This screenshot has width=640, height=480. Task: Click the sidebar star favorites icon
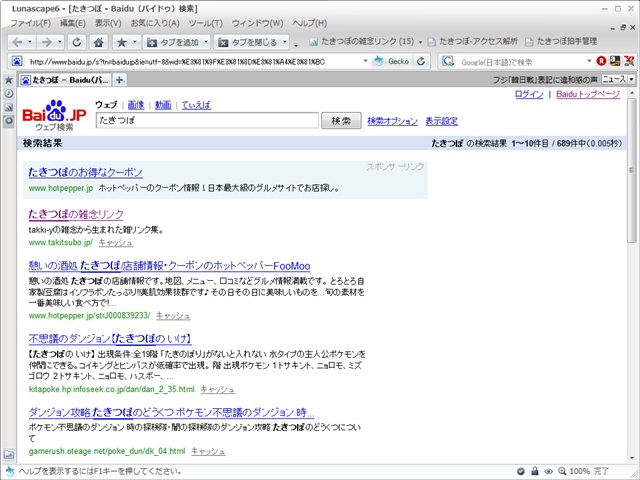pos(9,79)
